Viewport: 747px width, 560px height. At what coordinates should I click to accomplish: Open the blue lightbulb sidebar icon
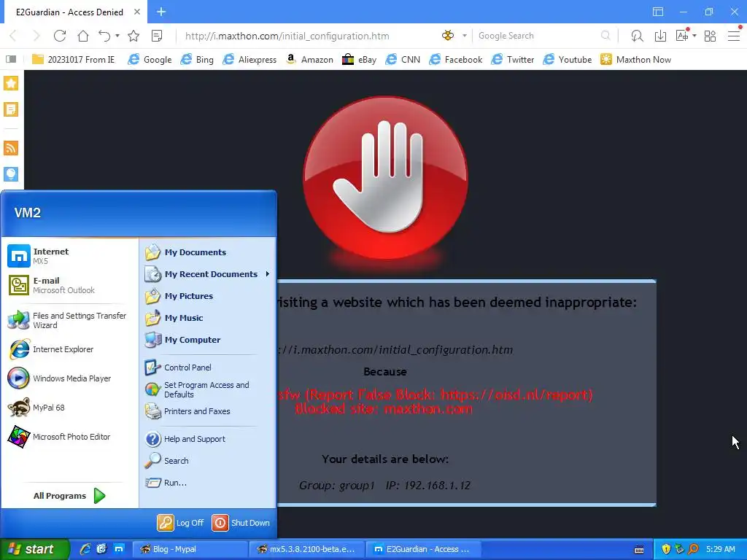(x=11, y=174)
